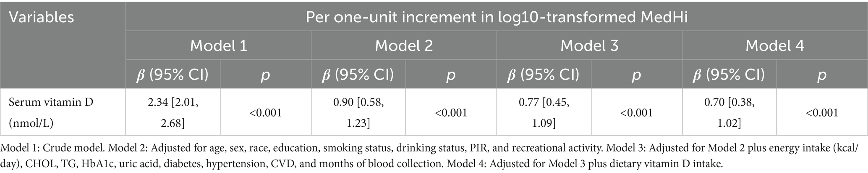The width and height of the screenshot is (868, 173).
Task: Select the log10-transformed MedHi header cell
Action: (x=496, y=18)
